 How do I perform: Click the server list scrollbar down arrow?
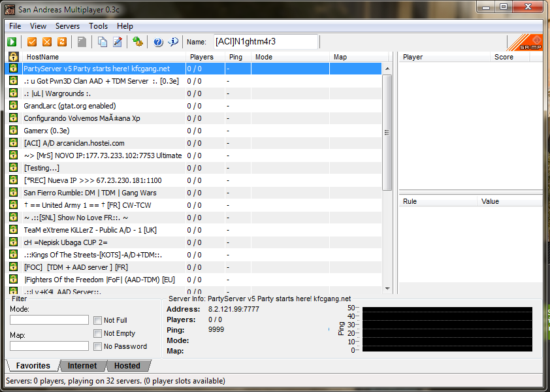pos(387,288)
